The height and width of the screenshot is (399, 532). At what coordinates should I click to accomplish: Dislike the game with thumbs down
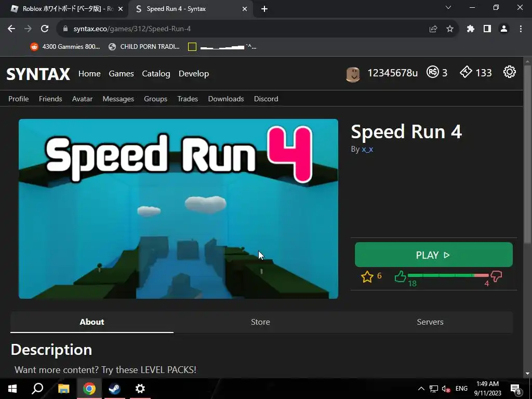(x=496, y=276)
